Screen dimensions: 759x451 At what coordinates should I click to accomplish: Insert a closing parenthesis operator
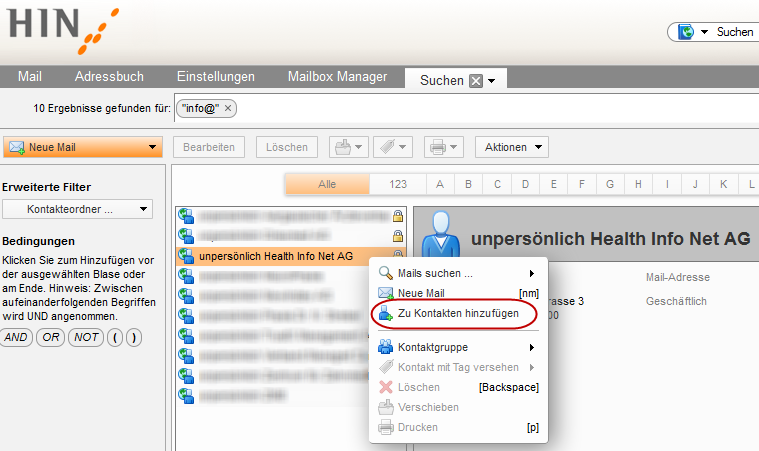coord(134,337)
